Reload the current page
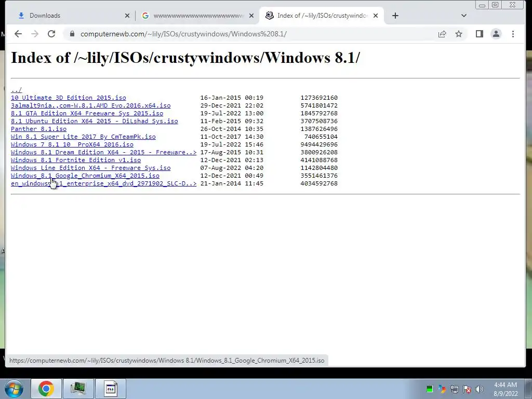 pyautogui.click(x=51, y=34)
